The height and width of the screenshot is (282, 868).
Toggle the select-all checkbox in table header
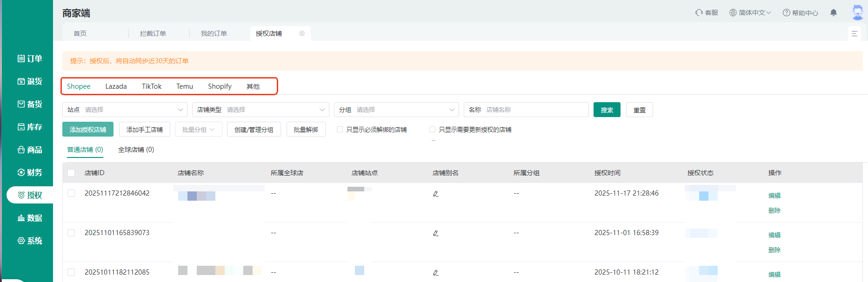pyautogui.click(x=71, y=173)
